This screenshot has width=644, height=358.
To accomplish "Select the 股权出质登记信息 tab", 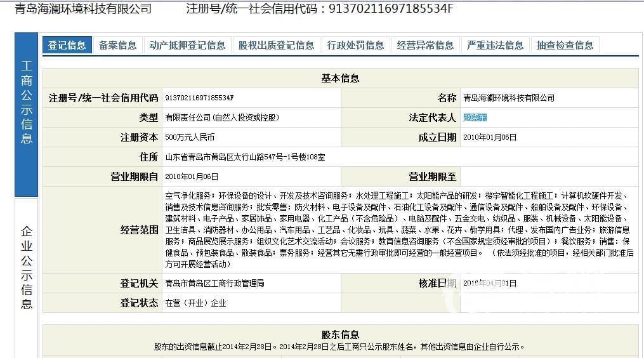I will point(277,45).
